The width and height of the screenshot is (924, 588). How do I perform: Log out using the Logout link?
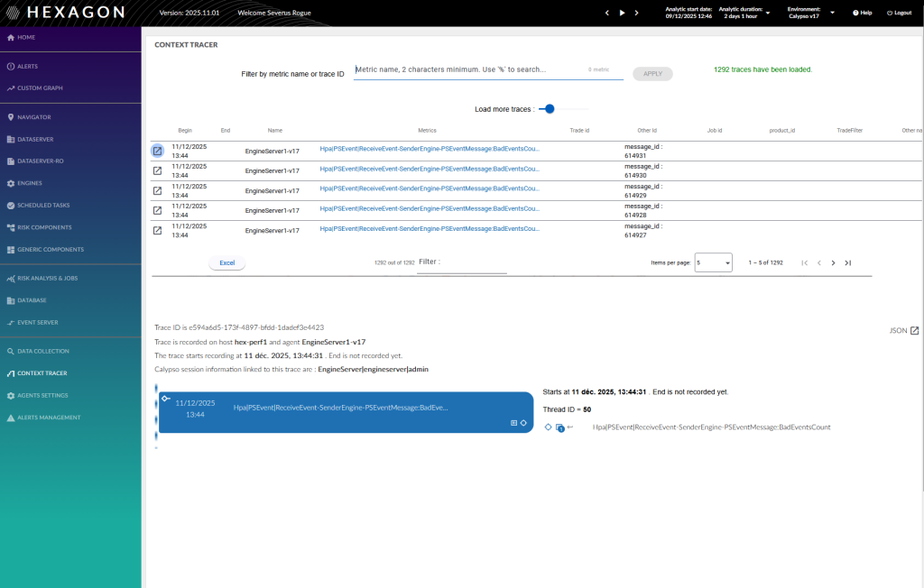(899, 13)
